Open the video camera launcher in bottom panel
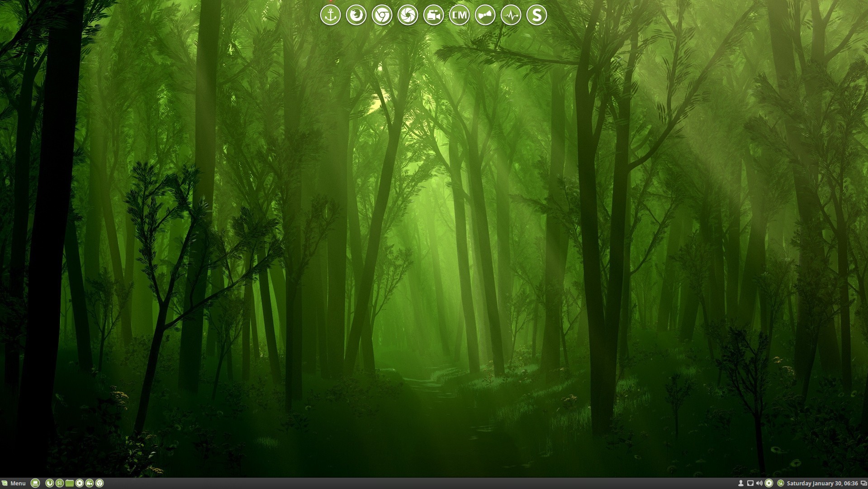This screenshot has height=489, width=868. [90, 483]
